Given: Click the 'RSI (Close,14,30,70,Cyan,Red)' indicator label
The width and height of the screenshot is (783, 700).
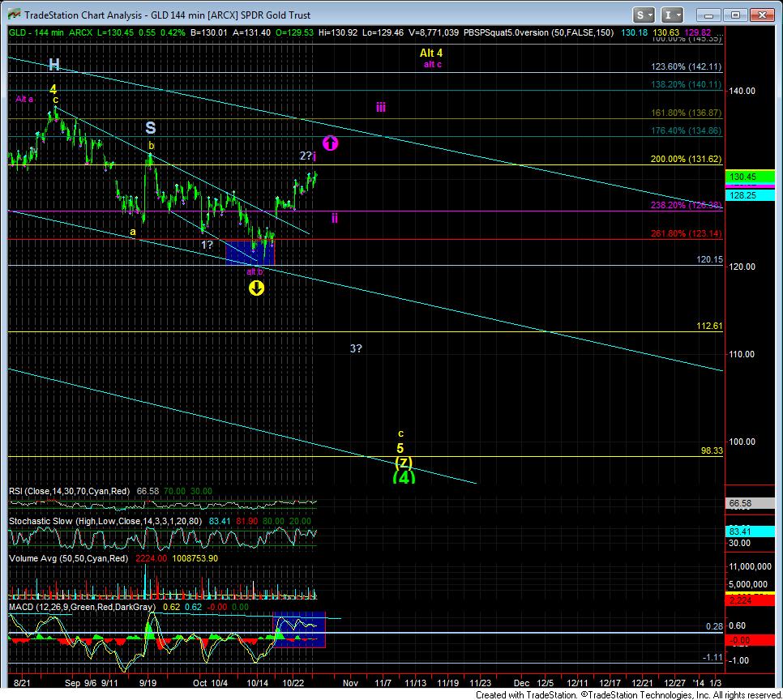Looking at the screenshot, I should [70, 491].
